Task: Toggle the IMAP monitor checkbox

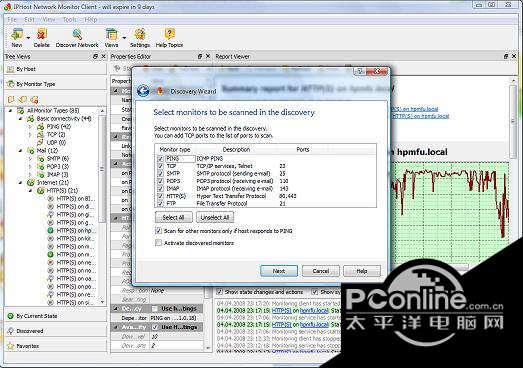Action: [160, 189]
